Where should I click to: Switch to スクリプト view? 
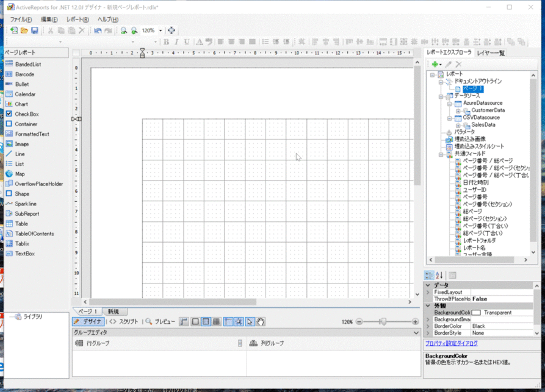coord(124,322)
